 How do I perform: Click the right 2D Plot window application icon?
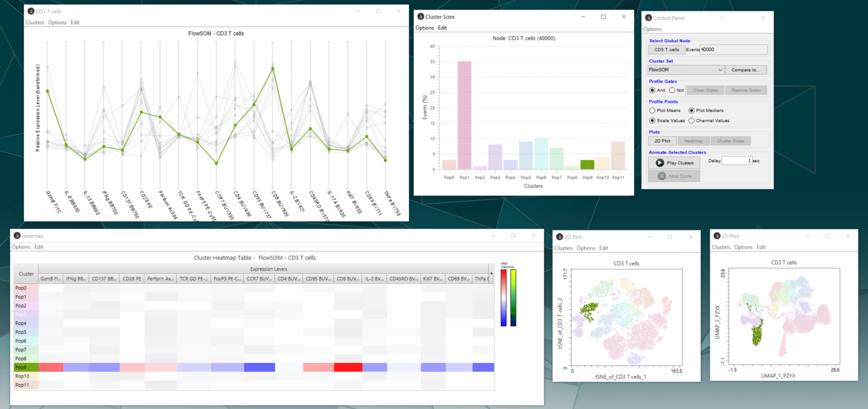[x=717, y=236]
